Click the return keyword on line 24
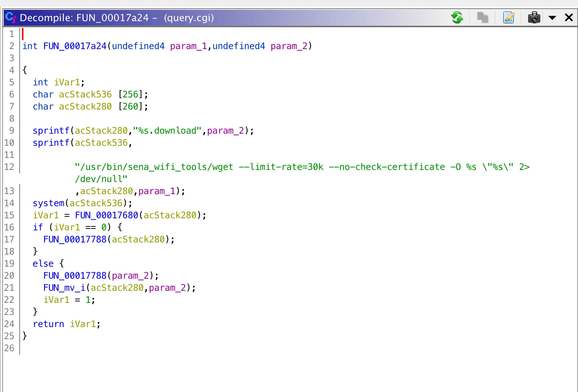Viewport: 578px width, 392px height. [48, 324]
